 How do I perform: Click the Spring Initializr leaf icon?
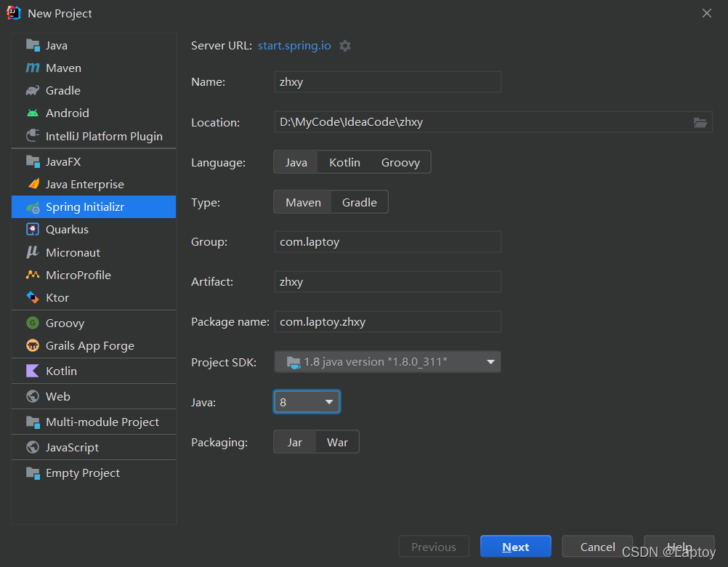(x=33, y=207)
